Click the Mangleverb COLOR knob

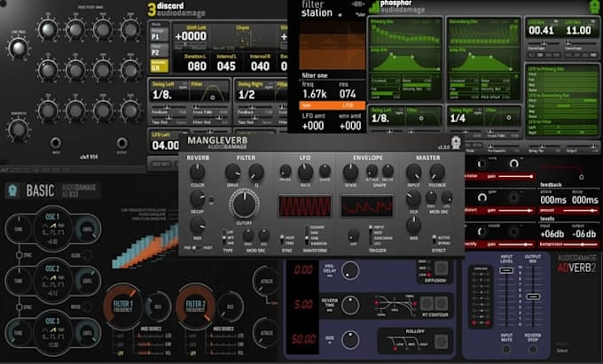(197, 173)
